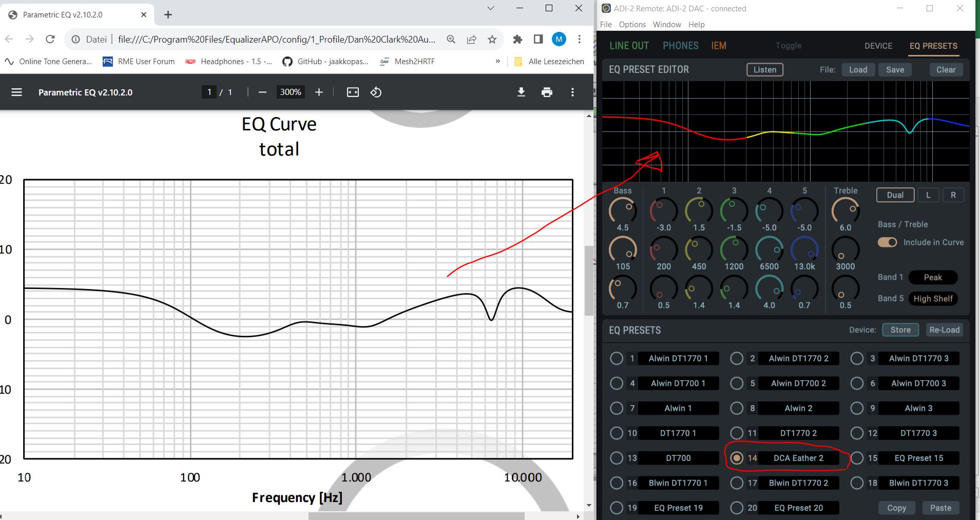Select preset 5 Alwin DT700 2 radio

click(x=737, y=383)
